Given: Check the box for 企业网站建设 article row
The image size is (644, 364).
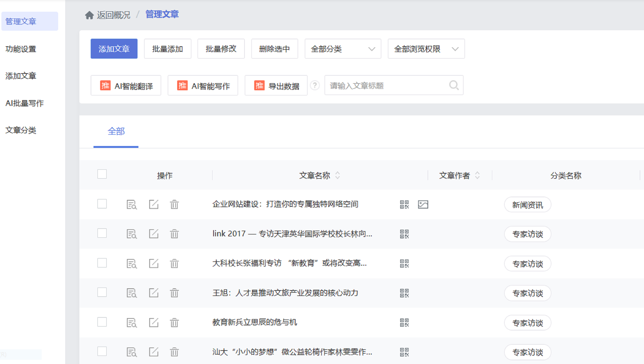Looking at the screenshot, I should (x=102, y=204).
